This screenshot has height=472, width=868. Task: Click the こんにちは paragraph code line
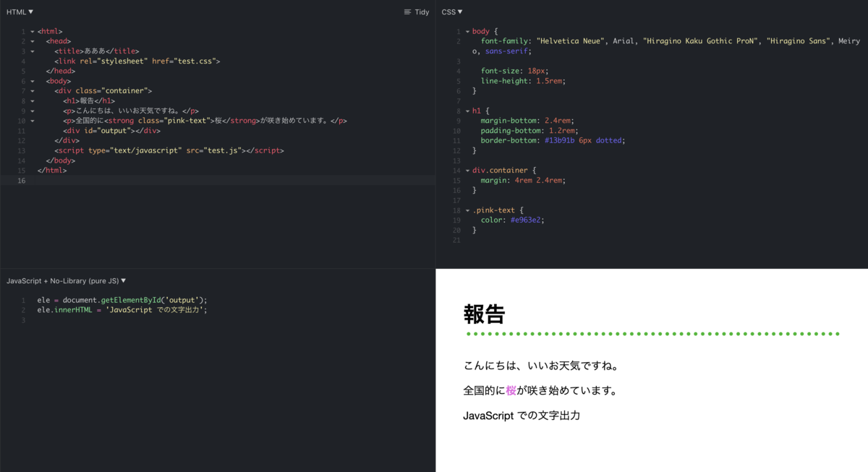[130, 111]
